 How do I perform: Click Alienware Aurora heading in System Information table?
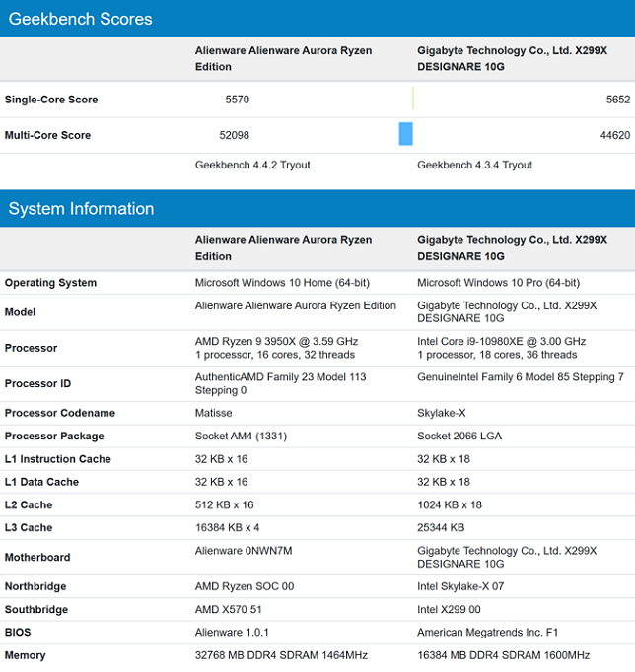click(283, 248)
